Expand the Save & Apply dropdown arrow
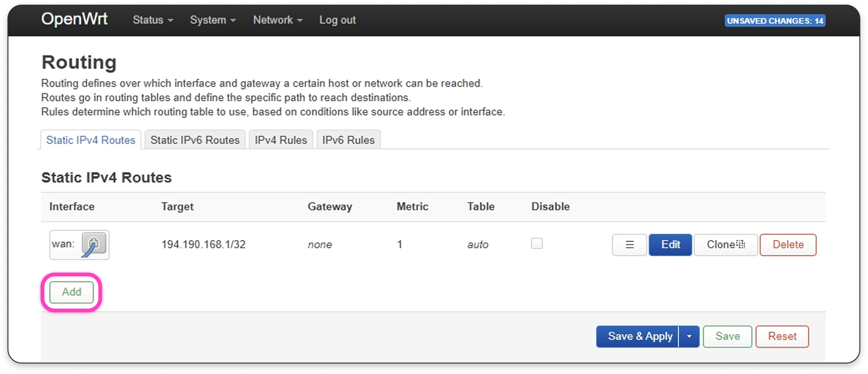Screen dimensions: 868x374 (x=689, y=336)
